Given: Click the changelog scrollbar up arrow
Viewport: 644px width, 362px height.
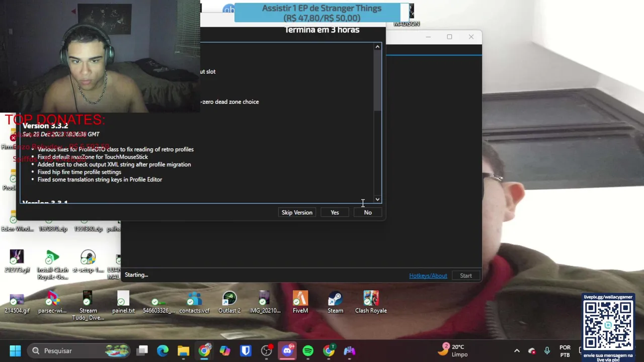Looking at the screenshot, I should (x=377, y=47).
